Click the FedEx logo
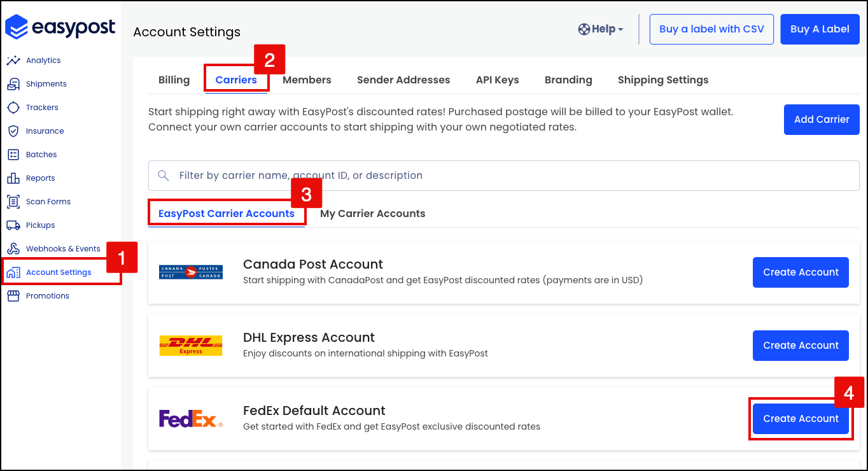This screenshot has height=471, width=868. point(191,419)
